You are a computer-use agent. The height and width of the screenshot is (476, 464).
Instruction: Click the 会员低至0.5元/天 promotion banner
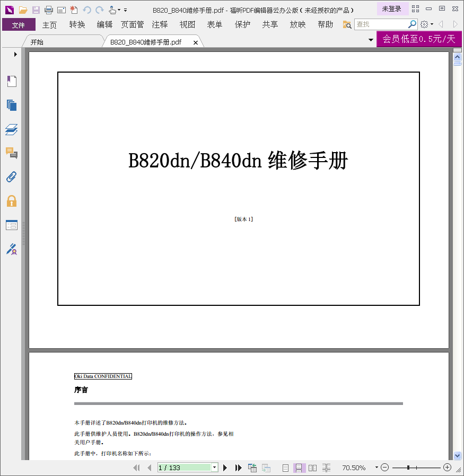pyautogui.click(x=419, y=39)
